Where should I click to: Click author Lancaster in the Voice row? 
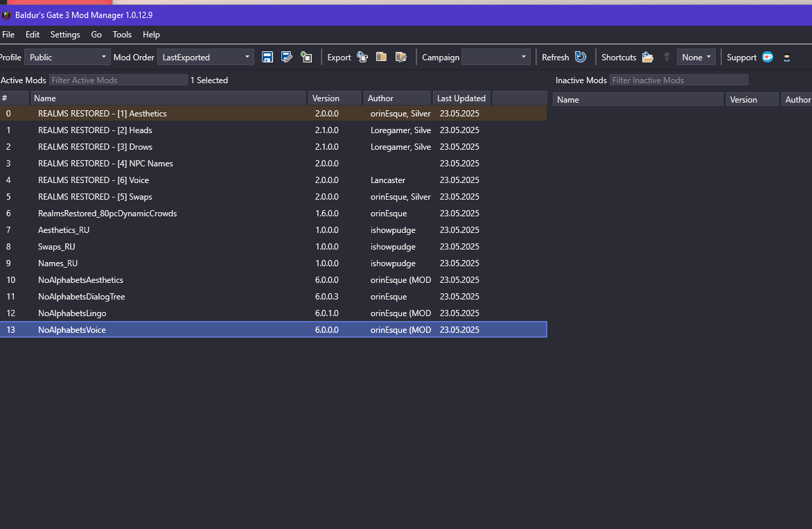coord(388,180)
